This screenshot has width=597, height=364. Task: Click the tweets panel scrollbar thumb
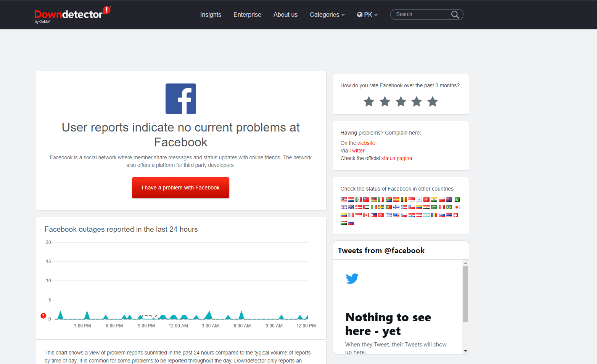point(465,294)
